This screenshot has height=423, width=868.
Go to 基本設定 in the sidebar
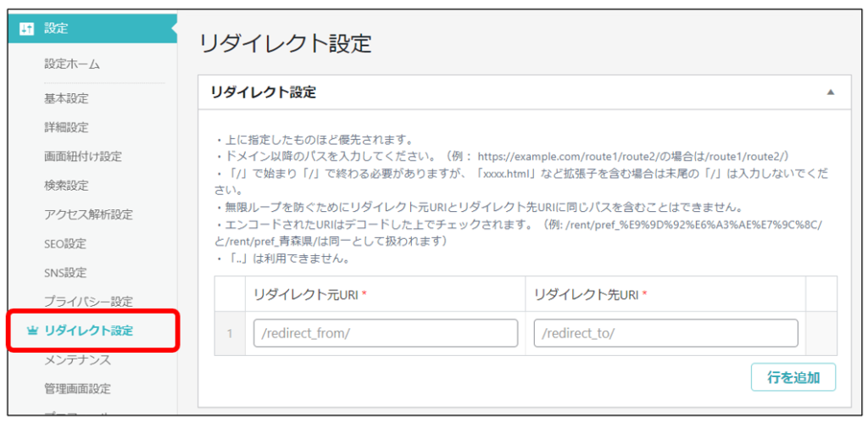tap(66, 98)
